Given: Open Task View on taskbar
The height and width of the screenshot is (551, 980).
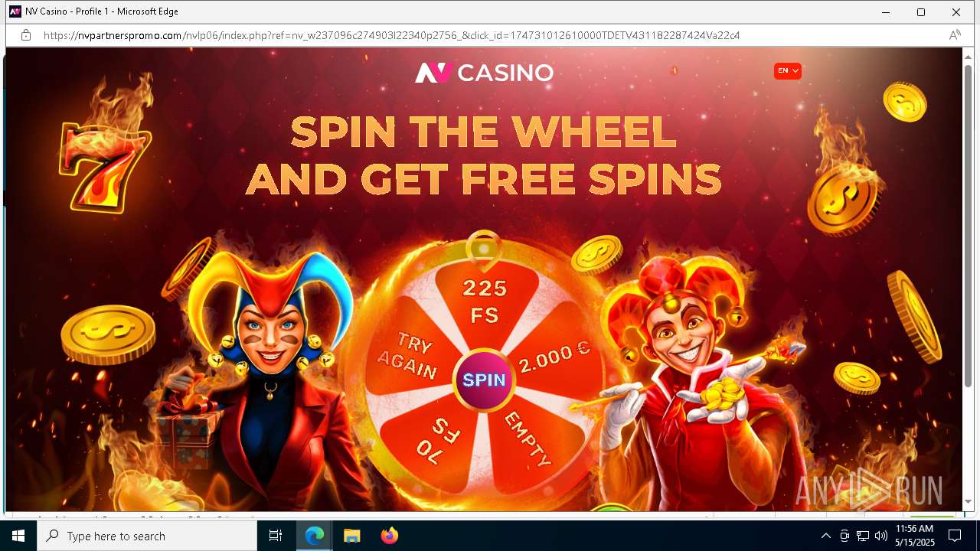Looking at the screenshot, I should [276, 536].
